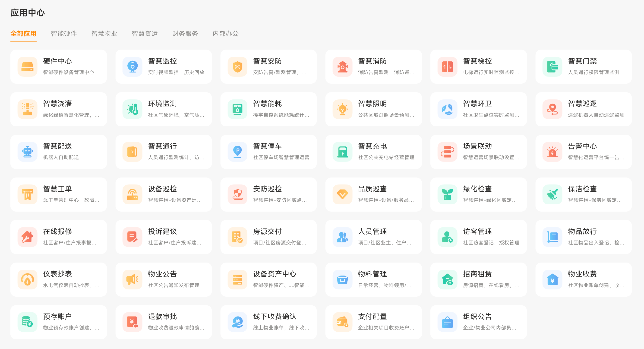Switch to the 全部应用 tab

click(23, 34)
